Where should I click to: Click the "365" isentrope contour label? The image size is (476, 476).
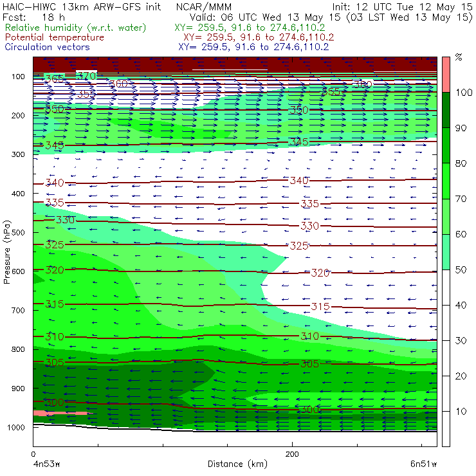(55, 79)
